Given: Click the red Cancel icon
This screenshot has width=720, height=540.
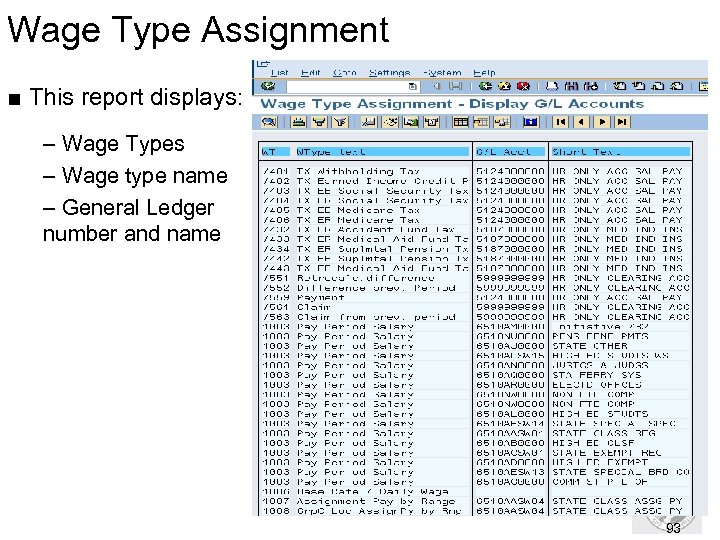Looking at the screenshot, I should pyautogui.click(x=523, y=86).
